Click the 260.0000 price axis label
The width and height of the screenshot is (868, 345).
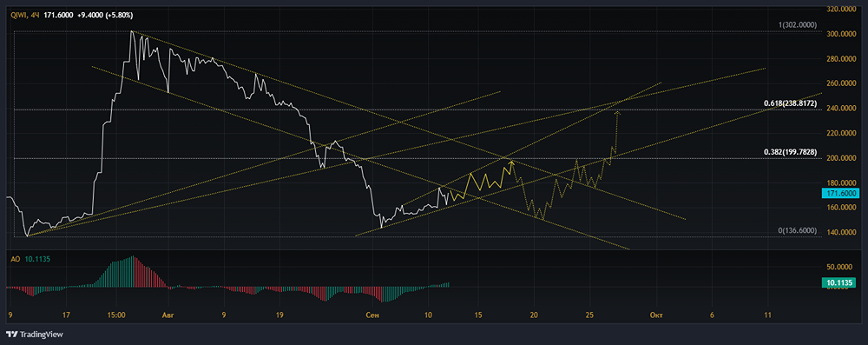840,83
